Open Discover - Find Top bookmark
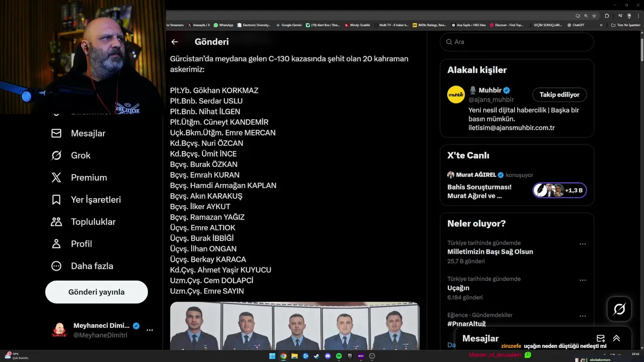Screen dimensions: 644x362 [507, 25]
